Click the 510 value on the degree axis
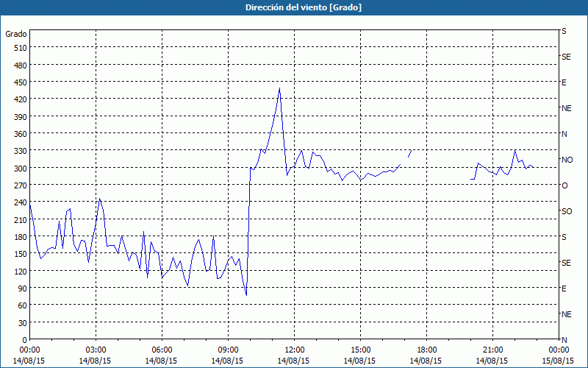 click(21, 48)
